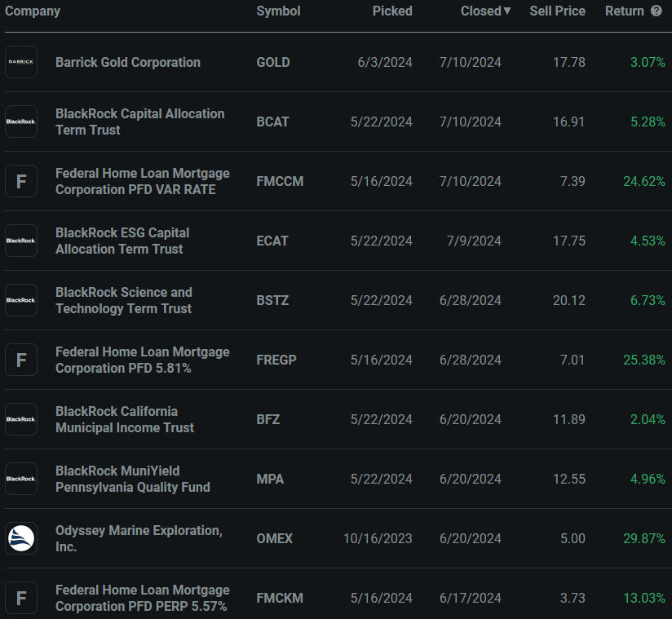Click the OMEX ticker symbol
Viewport: 672px width, 619px height.
pos(275,538)
